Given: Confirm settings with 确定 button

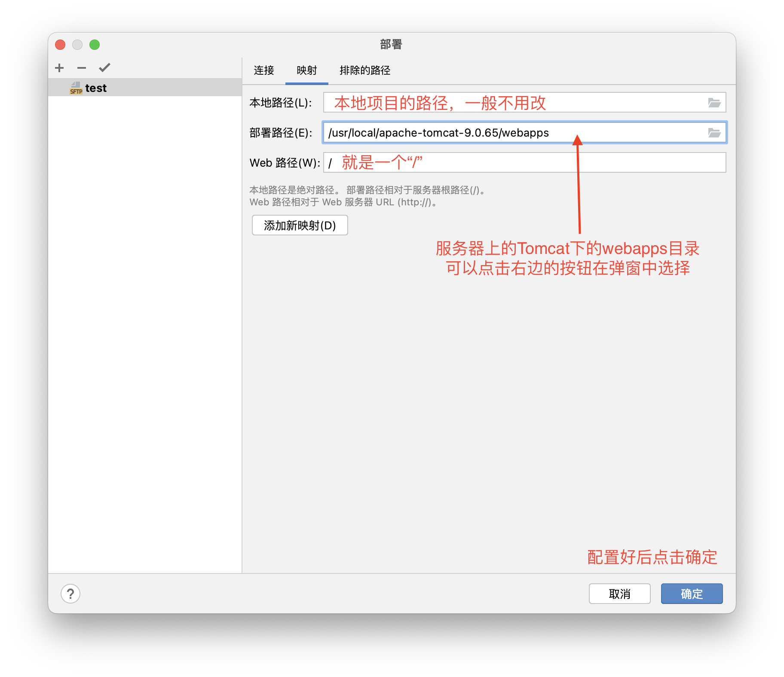Looking at the screenshot, I should (x=692, y=594).
